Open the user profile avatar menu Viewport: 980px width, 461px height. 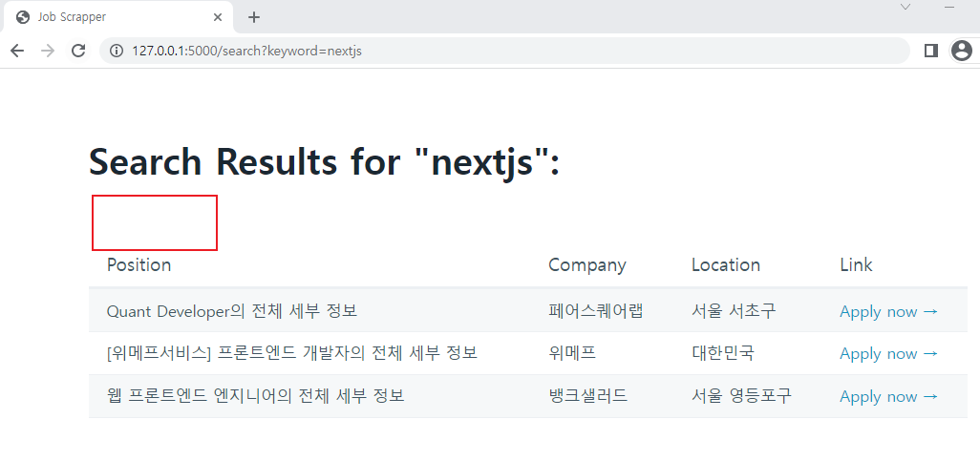pos(961,51)
